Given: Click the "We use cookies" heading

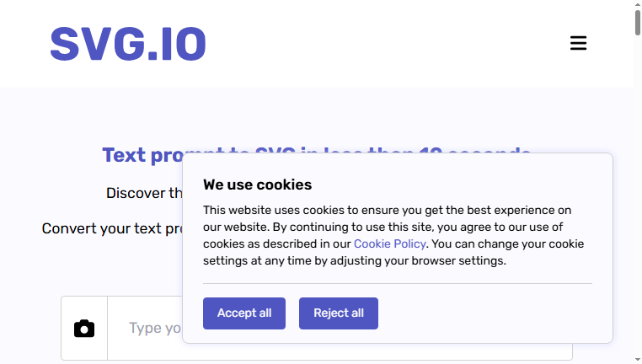Looking at the screenshot, I should pos(258,185).
